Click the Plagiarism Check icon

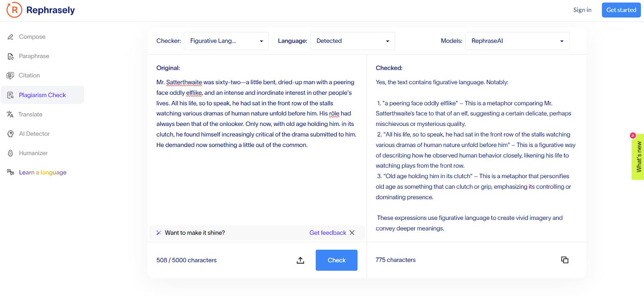click(11, 95)
